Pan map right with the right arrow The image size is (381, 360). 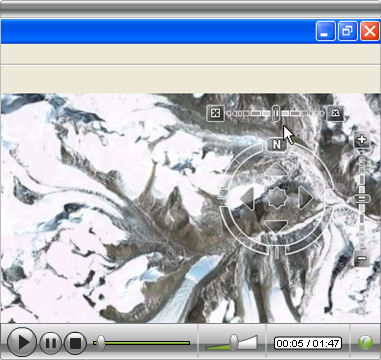[x=306, y=198]
